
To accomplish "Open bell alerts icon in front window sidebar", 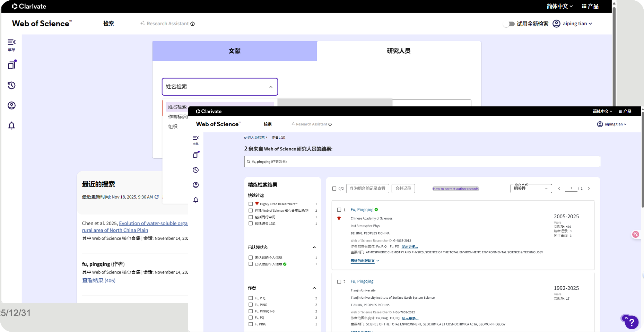I will [x=196, y=200].
